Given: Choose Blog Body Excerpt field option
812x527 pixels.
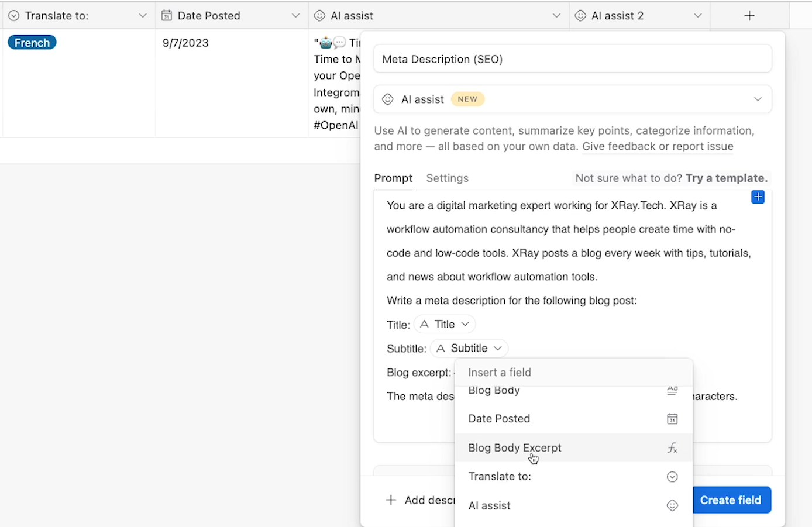Looking at the screenshot, I should point(573,448).
